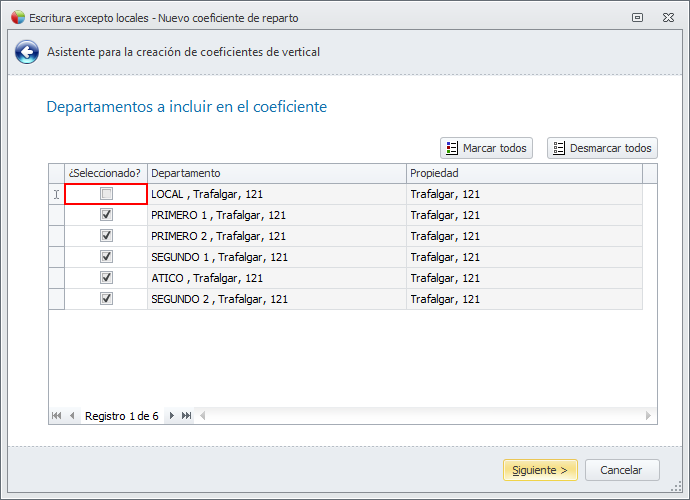Jump to the last record

(x=187, y=416)
